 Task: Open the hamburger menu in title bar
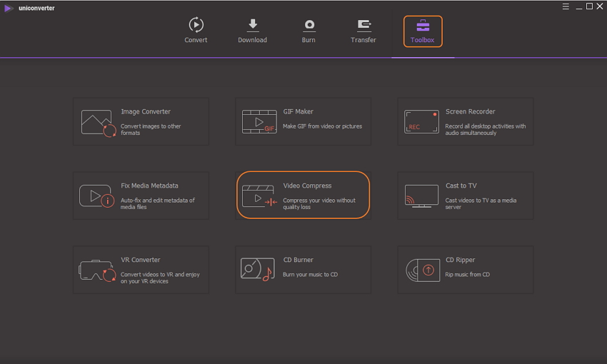point(566,6)
